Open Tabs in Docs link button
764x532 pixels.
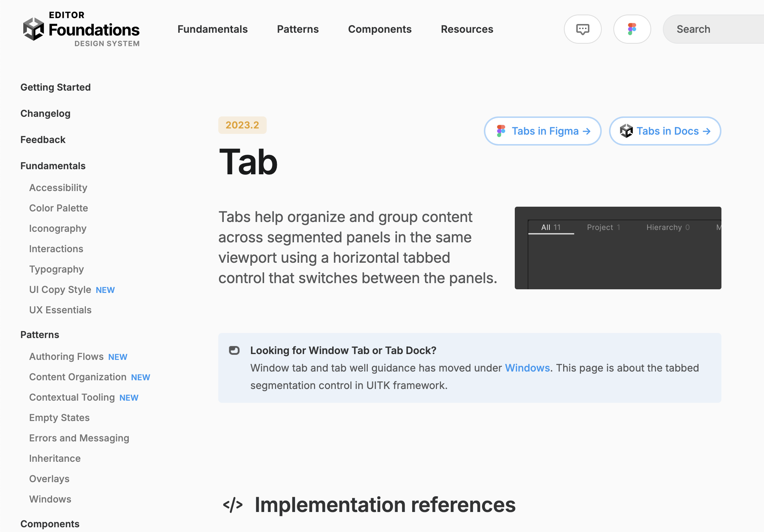[665, 131]
